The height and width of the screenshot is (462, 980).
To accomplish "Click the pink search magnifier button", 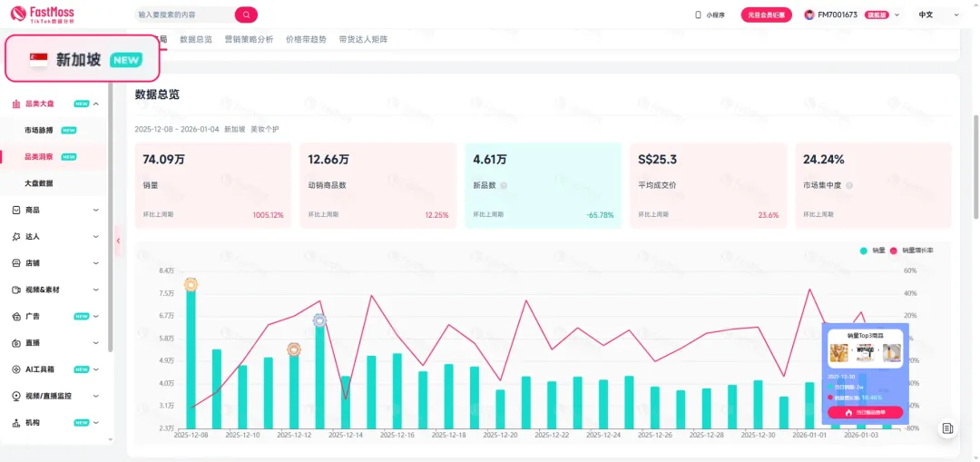I will pyautogui.click(x=246, y=15).
